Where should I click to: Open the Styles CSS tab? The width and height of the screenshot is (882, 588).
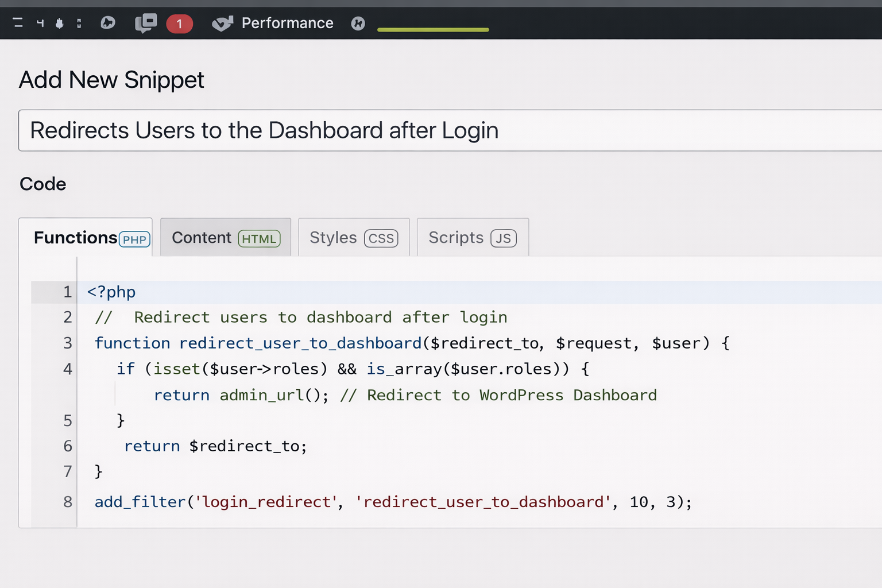[354, 238]
